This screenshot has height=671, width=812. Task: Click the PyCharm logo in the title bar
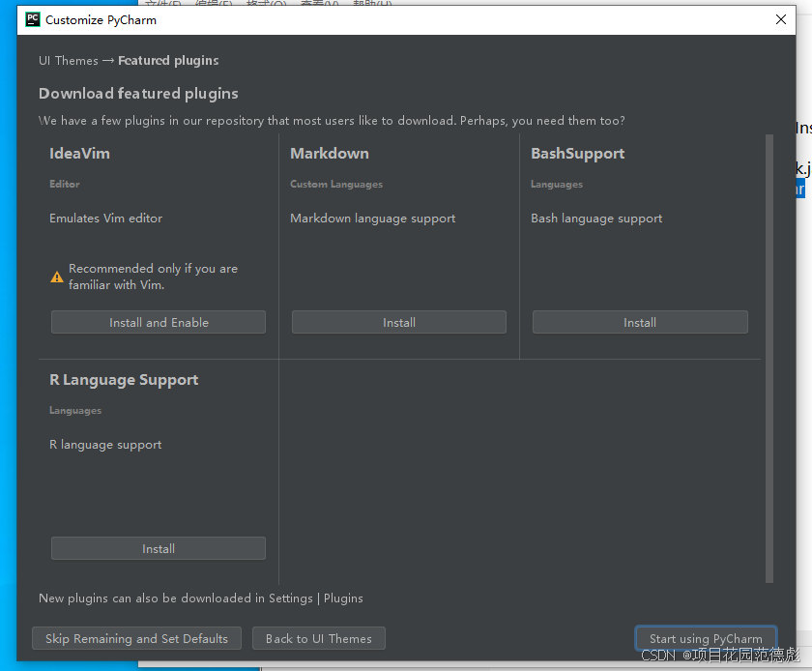(32, 19)
